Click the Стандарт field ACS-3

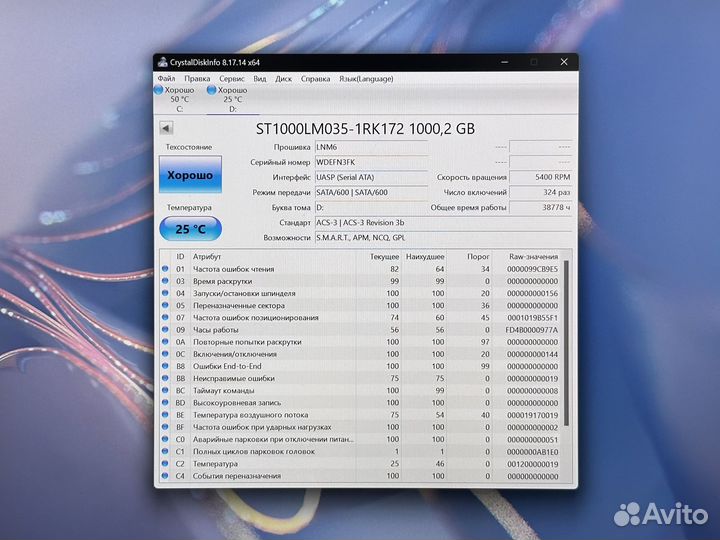pyautogui.click(x=444, y=223)
